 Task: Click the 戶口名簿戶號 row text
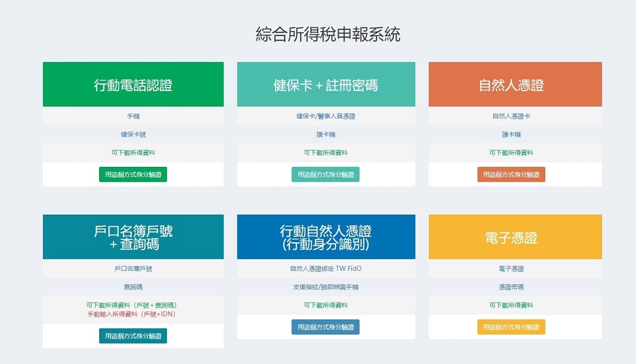point(133,269)
